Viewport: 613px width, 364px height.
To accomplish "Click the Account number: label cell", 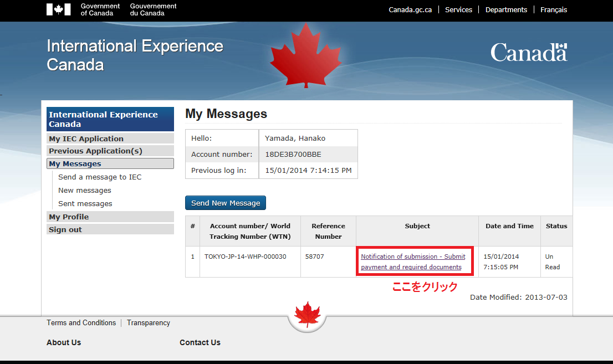I will pyautogui.click(x=222, y=155).
